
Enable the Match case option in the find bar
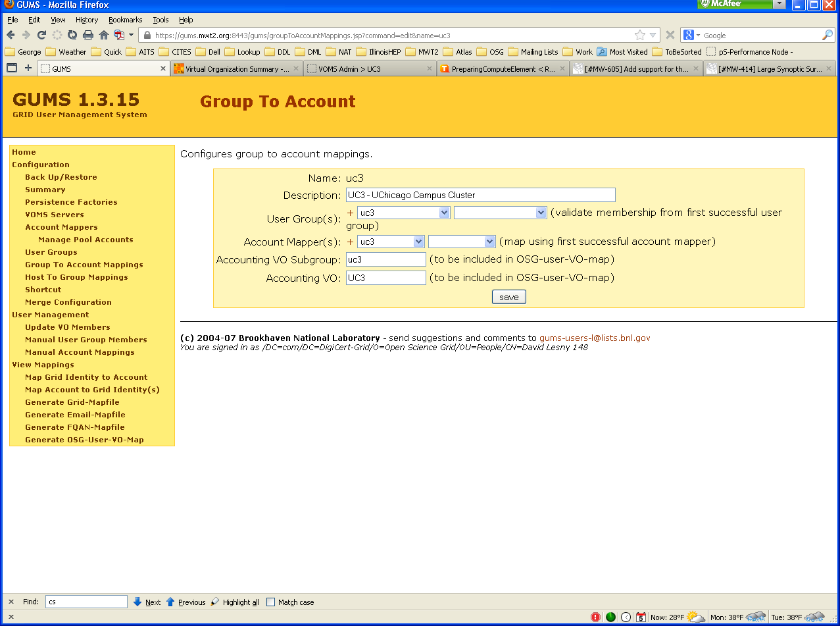pyautogui.click(x=270, y=602)
